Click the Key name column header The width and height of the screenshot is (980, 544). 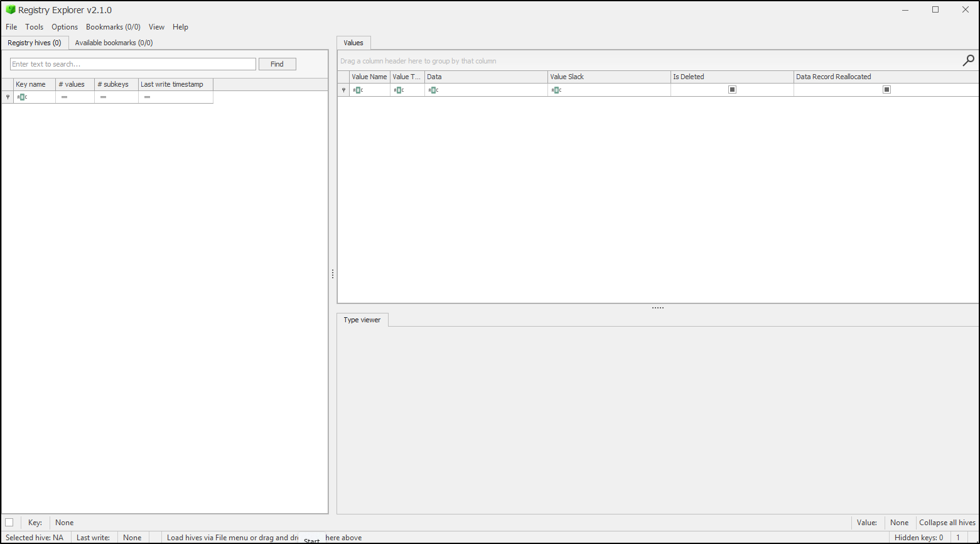[x=35, y=84]
